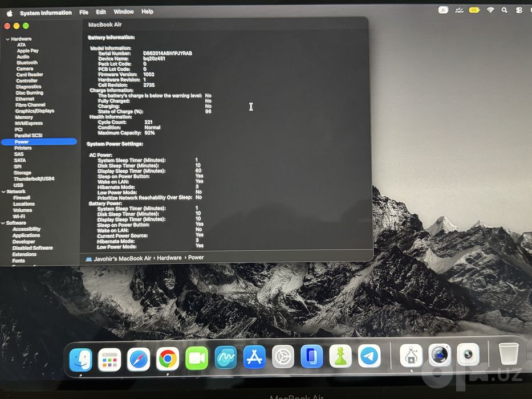Screen dimensions: 532x399
Task: Open the Help menu
Action: click(x=147, y=11)
